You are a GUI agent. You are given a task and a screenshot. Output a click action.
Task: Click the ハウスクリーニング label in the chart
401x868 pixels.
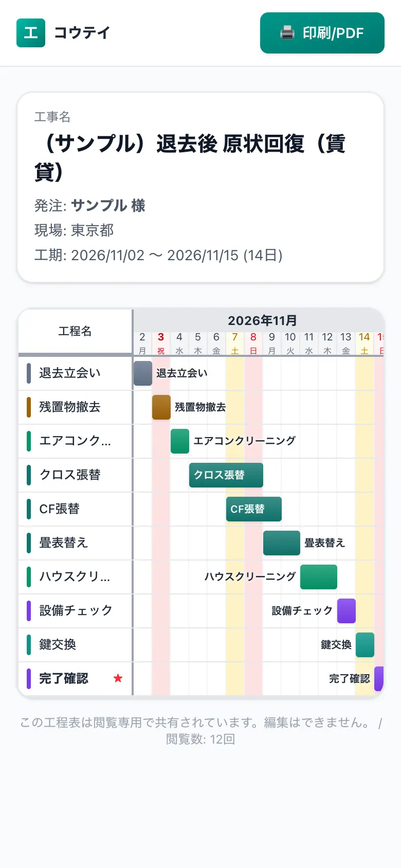(250, 577)
